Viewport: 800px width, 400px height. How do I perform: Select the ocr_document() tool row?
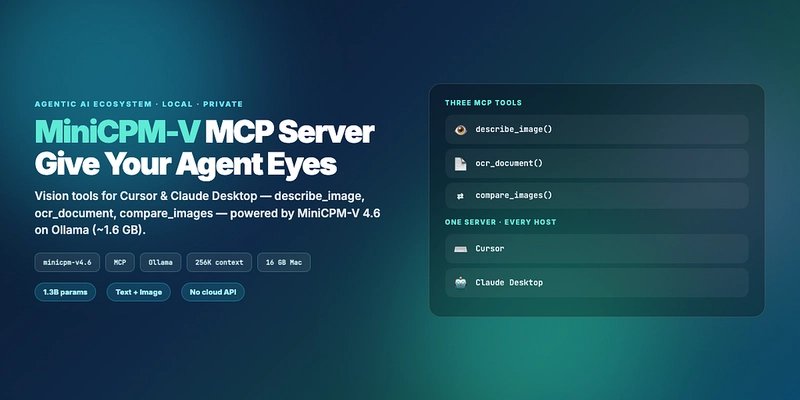coord(597,164)
